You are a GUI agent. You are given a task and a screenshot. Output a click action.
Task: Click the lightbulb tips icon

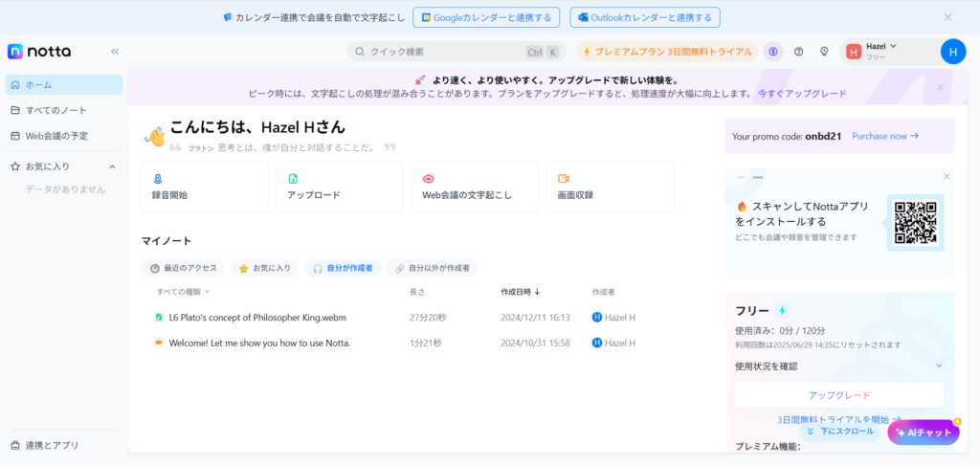pyautogui.click(x=824, y=52)
